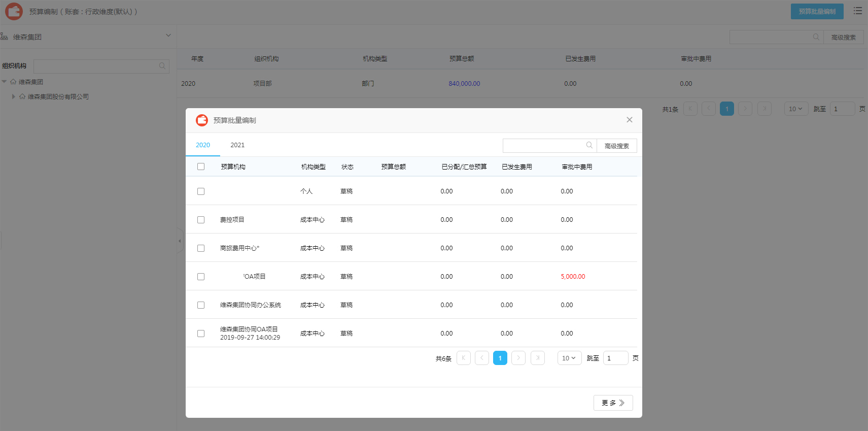This screenshot has height=431, width=868.
Task: Close the 预算批量编制 dialog
Action: pyautogui.click(x=630, y=120)
